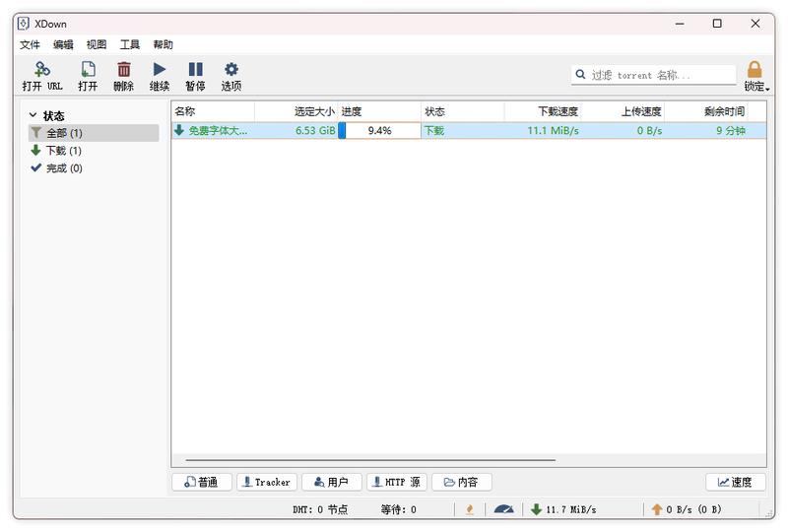Image resolution: width=788 pixels, height=532 pixels.
Task: Open the 锁定 dropdown arrow
Action: click(x=767, y=89)
